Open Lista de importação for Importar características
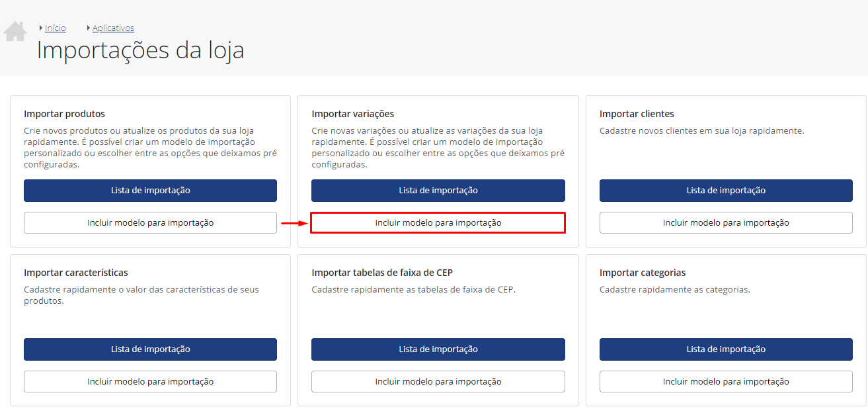 [150, 349]
